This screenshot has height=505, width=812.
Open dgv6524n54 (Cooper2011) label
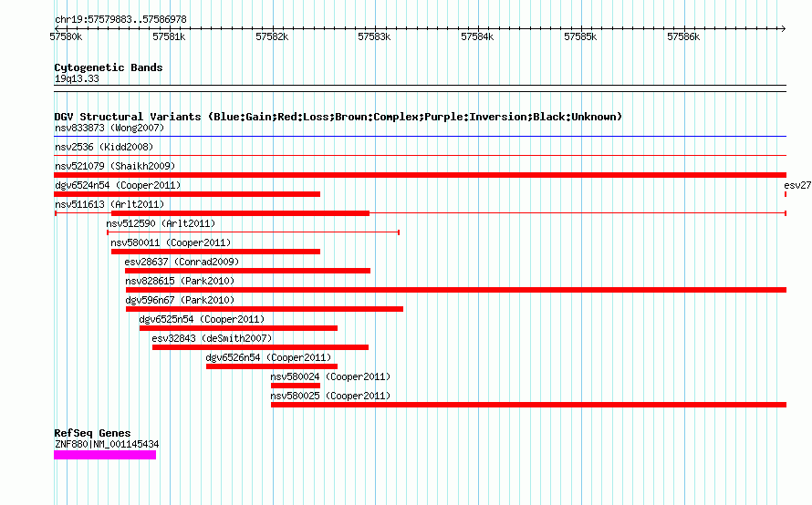[118, 185]
